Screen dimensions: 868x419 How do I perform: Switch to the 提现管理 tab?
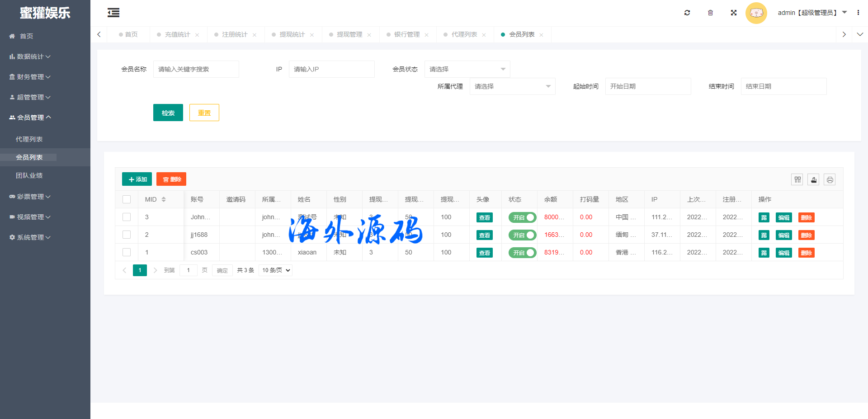349,34
